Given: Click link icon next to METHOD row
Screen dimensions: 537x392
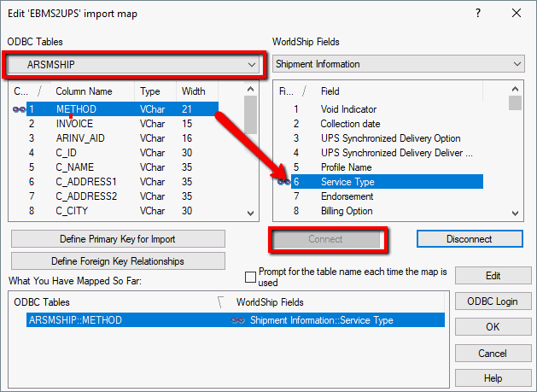Looking at the screenshot, I should coord(19,109).
